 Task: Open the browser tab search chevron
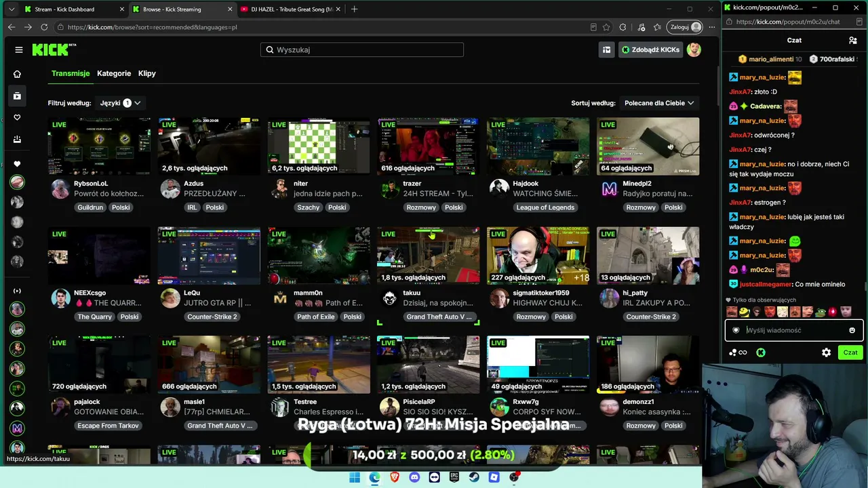coord(12,9)
